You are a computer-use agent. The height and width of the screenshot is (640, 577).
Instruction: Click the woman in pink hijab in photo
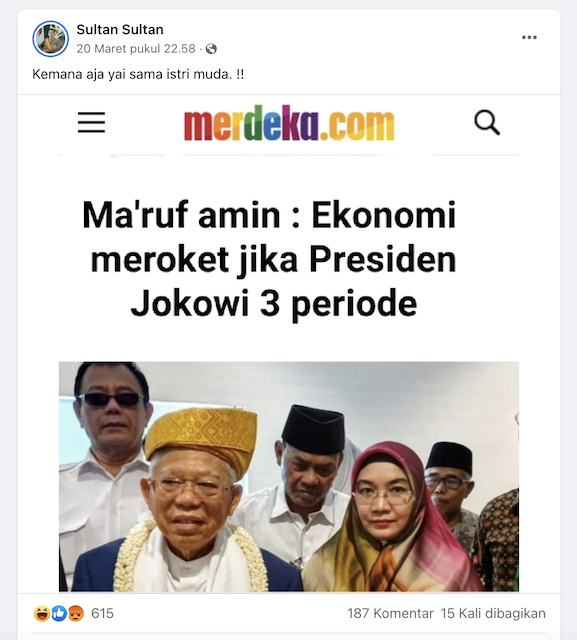click(392, 518)
